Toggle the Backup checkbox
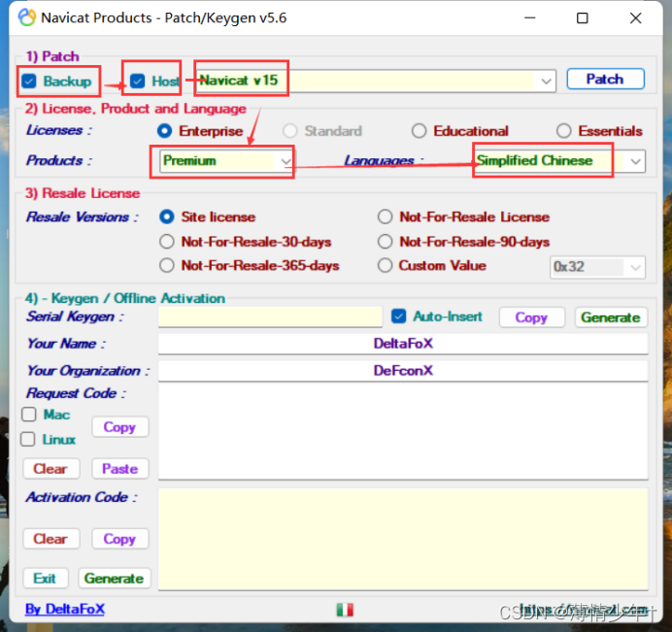Image resolution: width=672 pixels, height=632 pixels. pyautogui.click(x=29, y=81)
